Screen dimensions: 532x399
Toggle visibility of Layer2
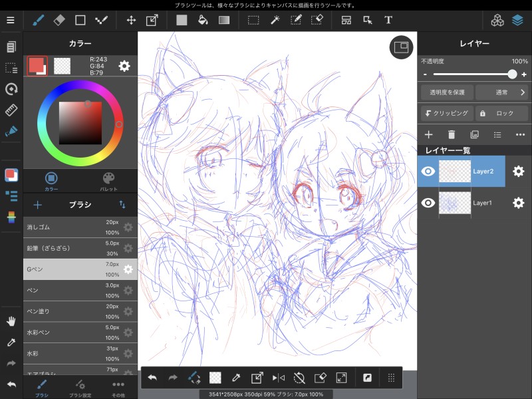pos(428,172)
